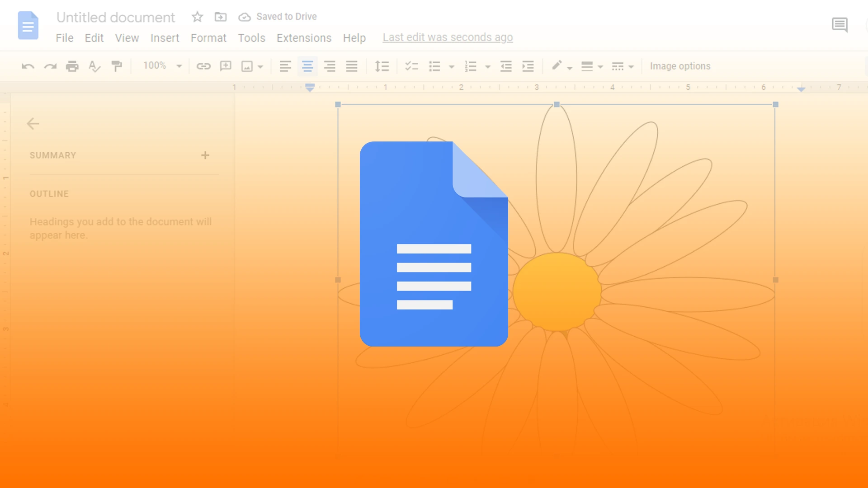Click the Insert image icon
The height and width of the screenshot is (488, 868).
247,66
